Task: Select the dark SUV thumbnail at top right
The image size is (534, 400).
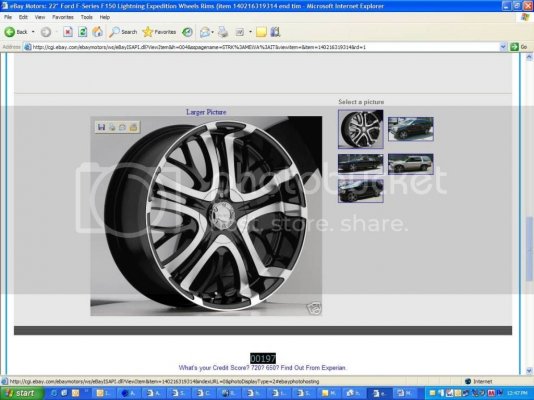Action: [x=411, y=129]
